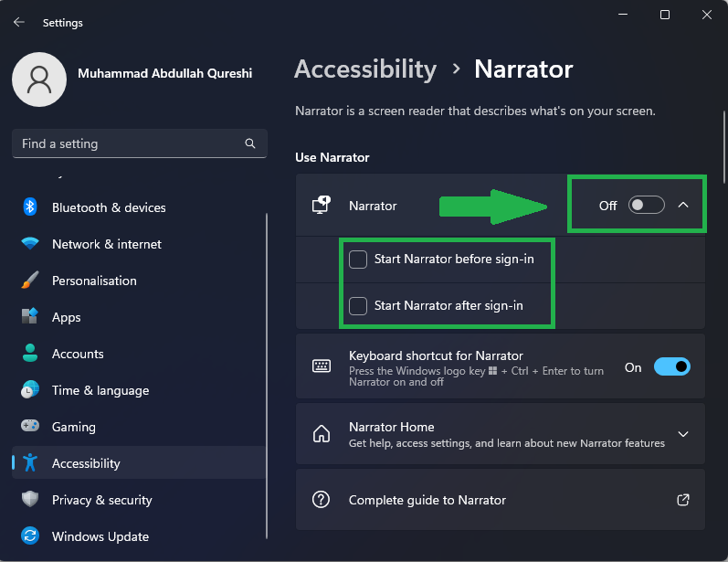Click the Personalisation paintbrush icon

[x=30, y=281]
